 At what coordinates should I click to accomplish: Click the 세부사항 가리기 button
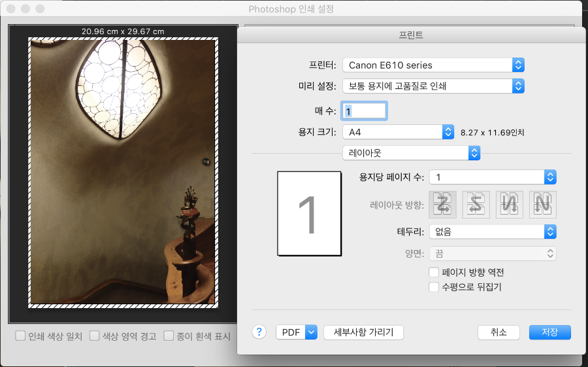(363, 332)
